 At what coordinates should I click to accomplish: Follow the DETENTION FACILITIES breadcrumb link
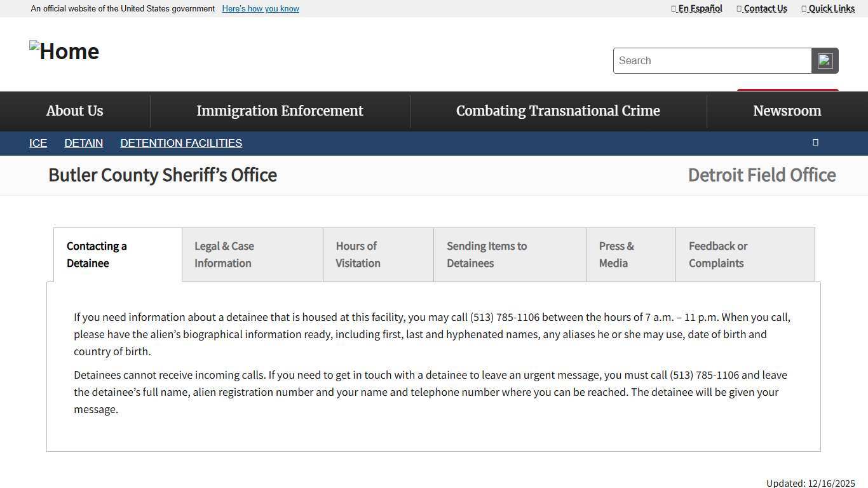coord(181,142)
